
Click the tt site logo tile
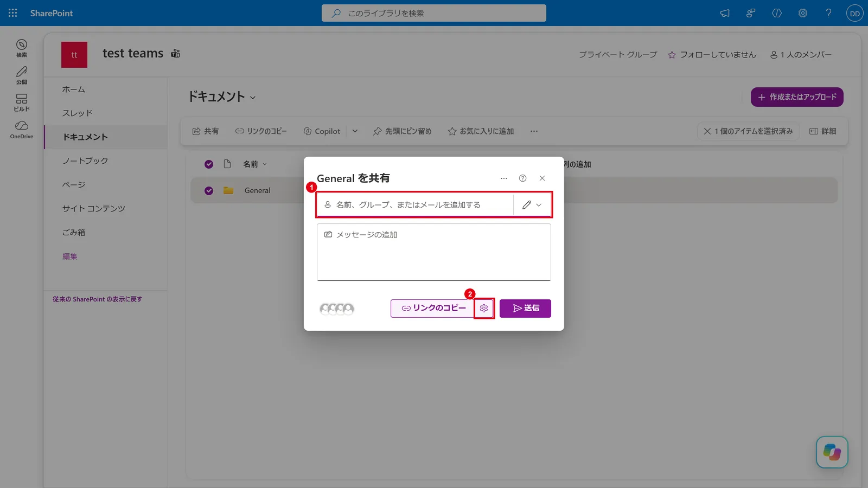pyautogui.click(x=74, y=55)
